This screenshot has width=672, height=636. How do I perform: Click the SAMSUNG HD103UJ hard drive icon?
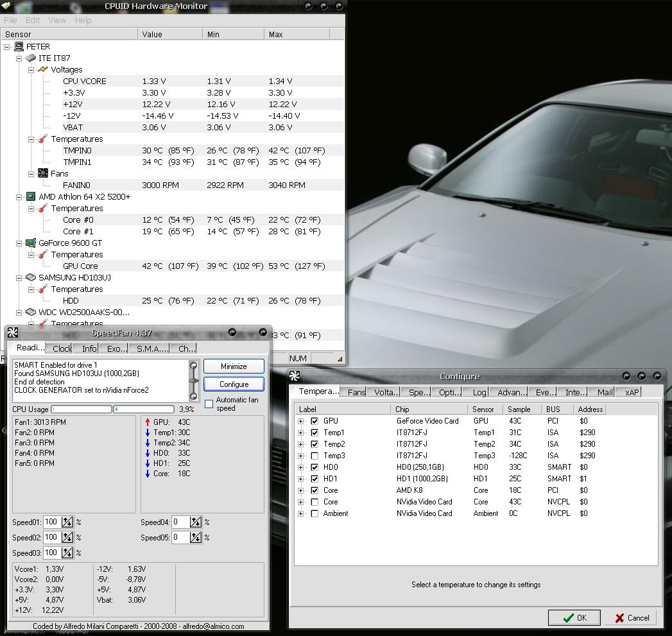tap(31, 278)
